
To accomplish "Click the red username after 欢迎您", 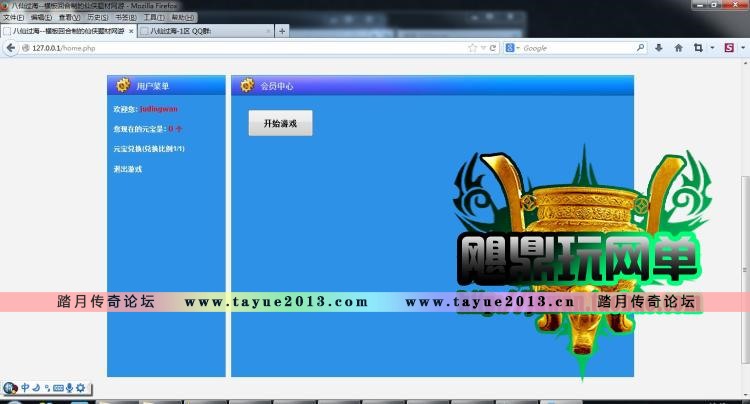I will [159, 109].
